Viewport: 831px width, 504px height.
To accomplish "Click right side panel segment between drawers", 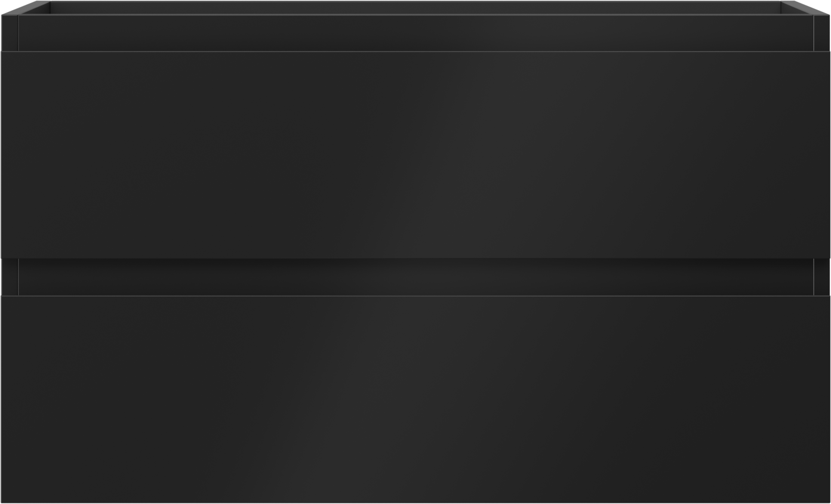I will pyautogui.click(x=821, y=277).
